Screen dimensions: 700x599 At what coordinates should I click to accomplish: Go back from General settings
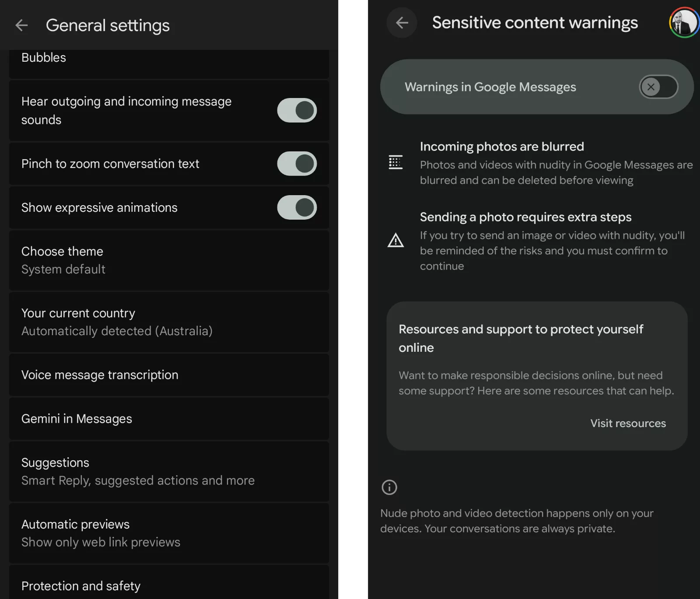coord(21,25)
